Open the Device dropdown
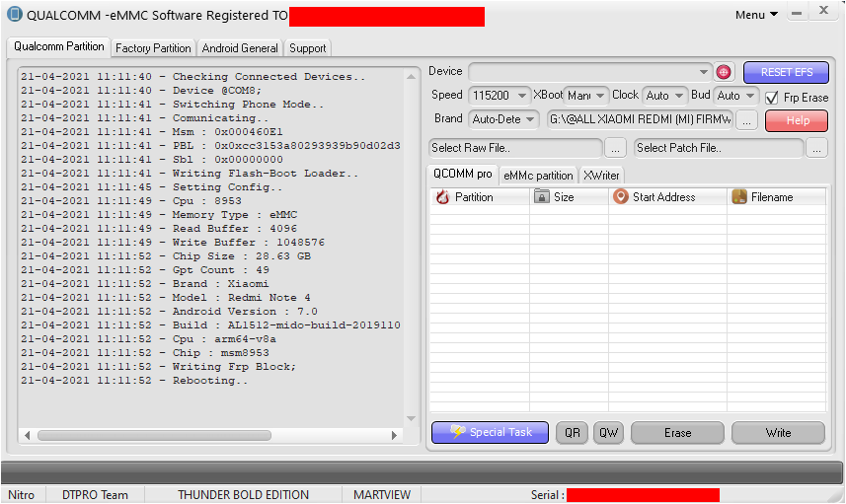This screenshot has width=846, height=504. pos(589,72)
